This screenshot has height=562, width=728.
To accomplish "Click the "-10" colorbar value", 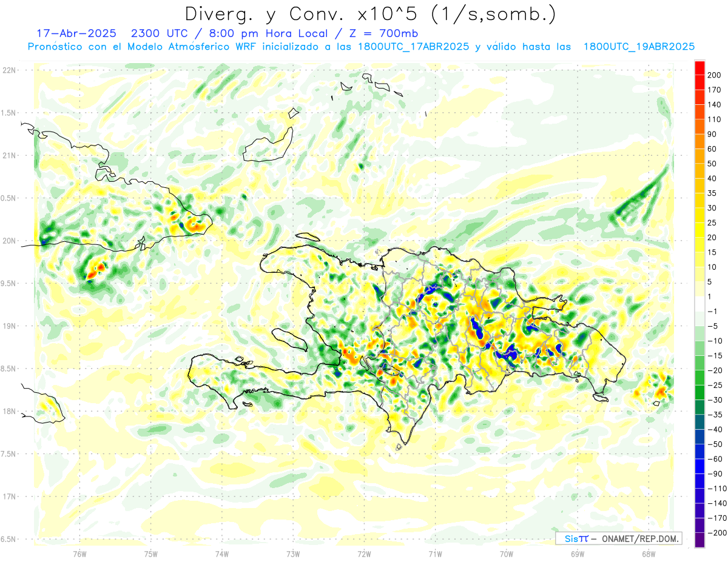I will (x=715, y=341).
